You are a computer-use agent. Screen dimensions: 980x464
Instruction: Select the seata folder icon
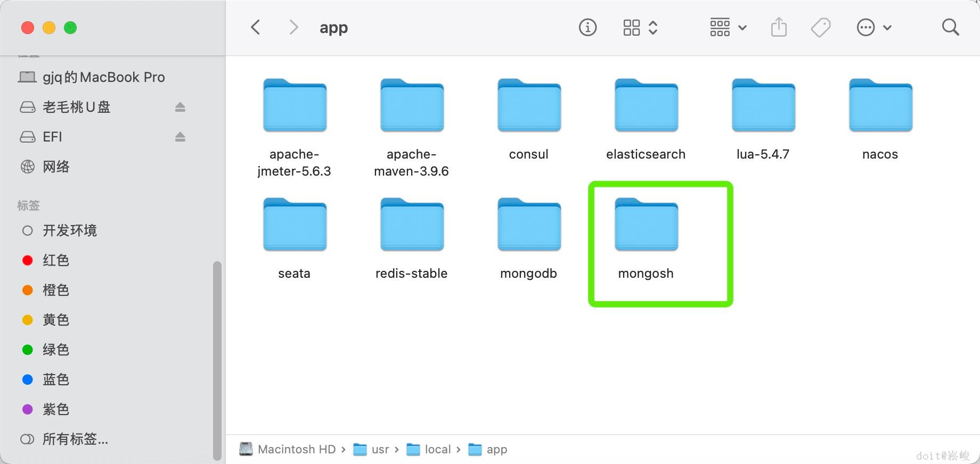tap(295, 225)
